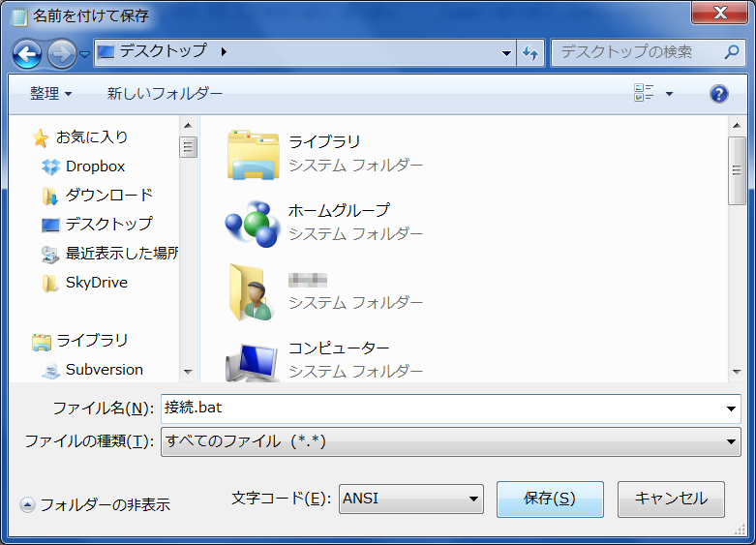The width and height of the screenshot is (756, 545).
Task: Click the help question mark icon
Action: 718,94
